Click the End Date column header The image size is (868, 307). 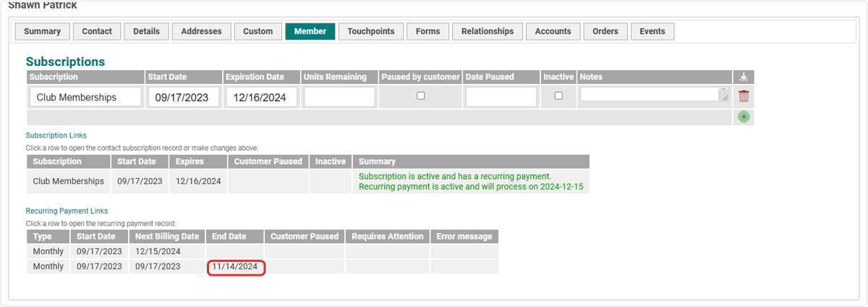pos(234,237)
